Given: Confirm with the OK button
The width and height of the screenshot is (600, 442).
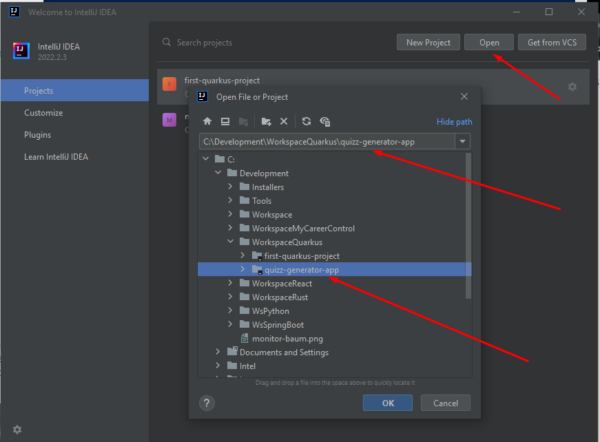Looking at the screenshot, I should (388, 403).
